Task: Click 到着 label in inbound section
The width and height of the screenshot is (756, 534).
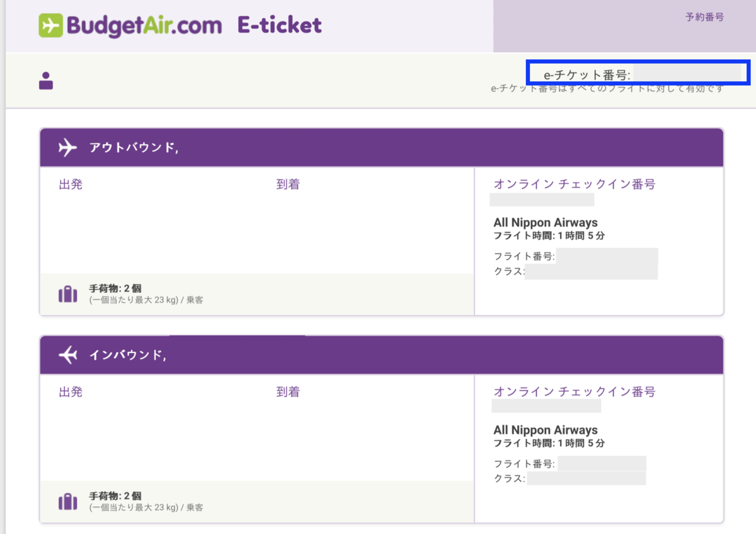Action: tap(288, 392)
